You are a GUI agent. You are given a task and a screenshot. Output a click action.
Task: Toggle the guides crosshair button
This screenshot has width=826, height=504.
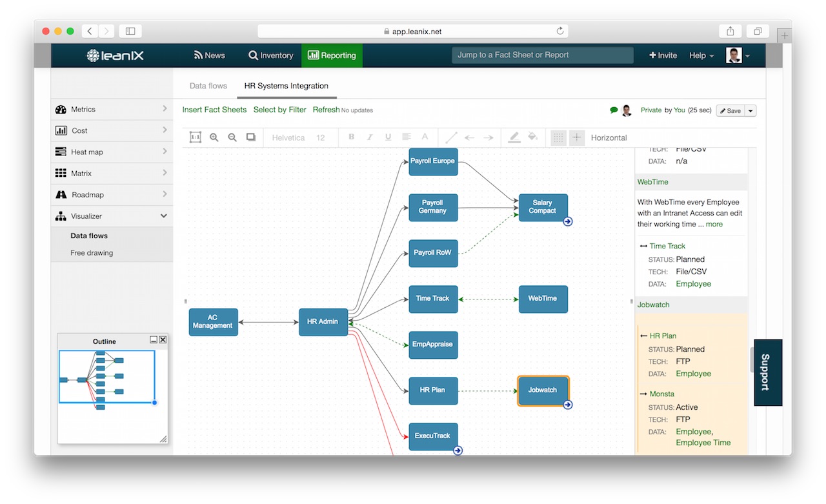click(577, 137)
